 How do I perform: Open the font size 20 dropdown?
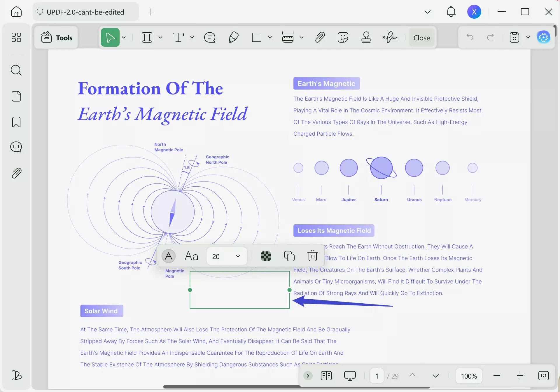pyautogui.click(x=226, y=256)
